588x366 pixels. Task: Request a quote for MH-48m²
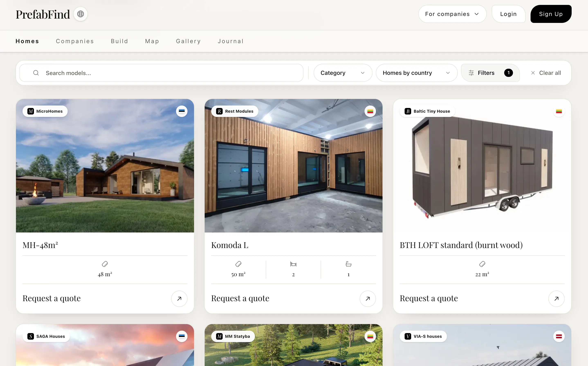[x=52, y=299]
